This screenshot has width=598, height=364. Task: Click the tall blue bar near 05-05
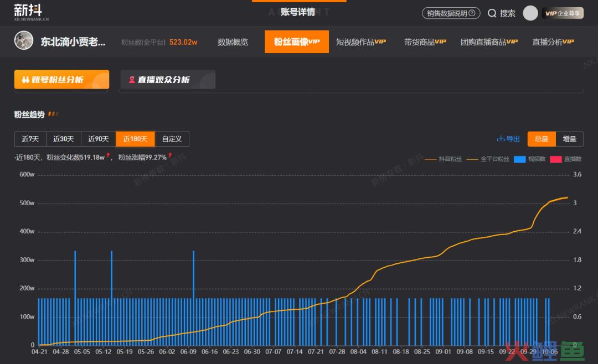[75, 298]
